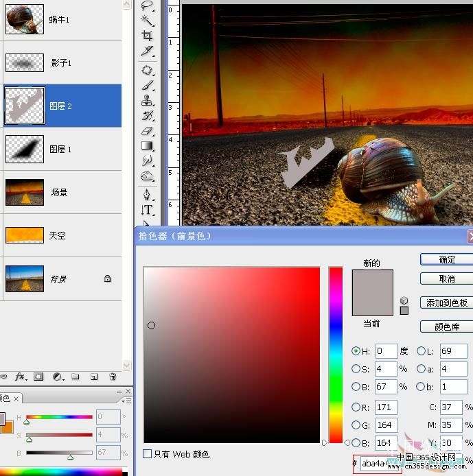Select the Crop tool
This screenshot has width=473, height=476.
pyautogui.click(x=148, y=36)
